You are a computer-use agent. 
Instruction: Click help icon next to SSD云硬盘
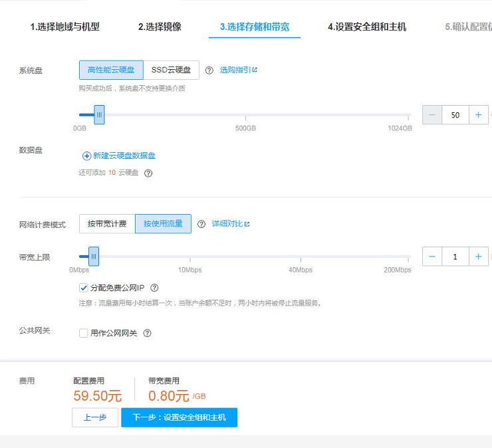tap(209, 70)
